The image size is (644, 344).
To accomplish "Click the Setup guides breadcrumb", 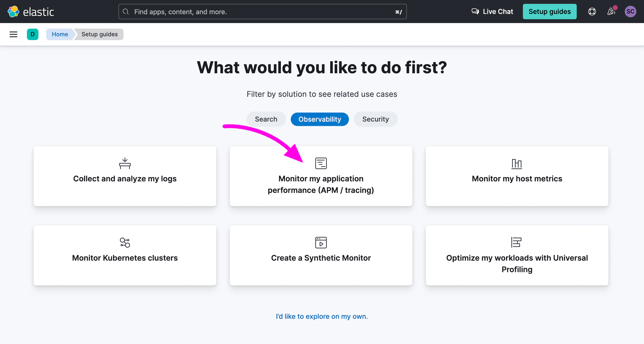I will click(99, 34).
